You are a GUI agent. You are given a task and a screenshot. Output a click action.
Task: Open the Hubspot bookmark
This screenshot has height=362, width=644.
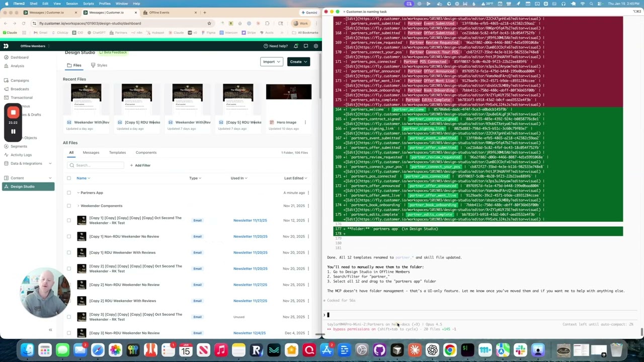coord(155,33)
